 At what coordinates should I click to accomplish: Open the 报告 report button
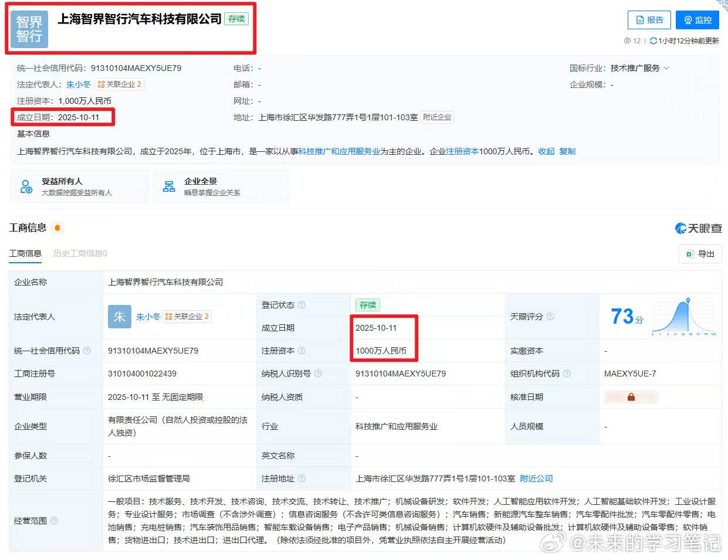tap(649, 20)
